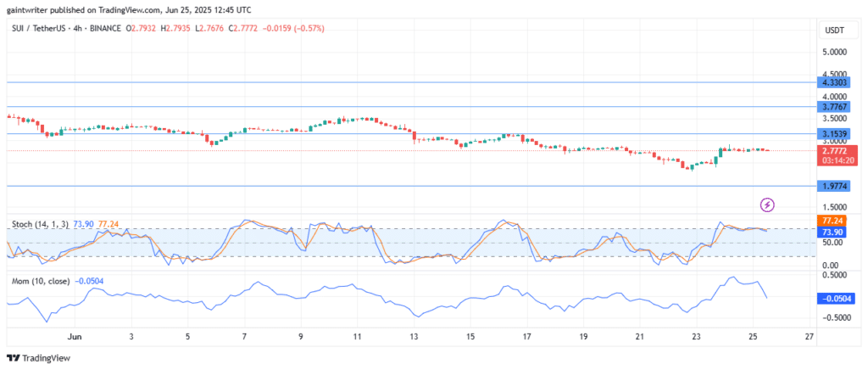Click the TradingView logo at bottom left
868x370 pixels.
[x=38, y=358]
